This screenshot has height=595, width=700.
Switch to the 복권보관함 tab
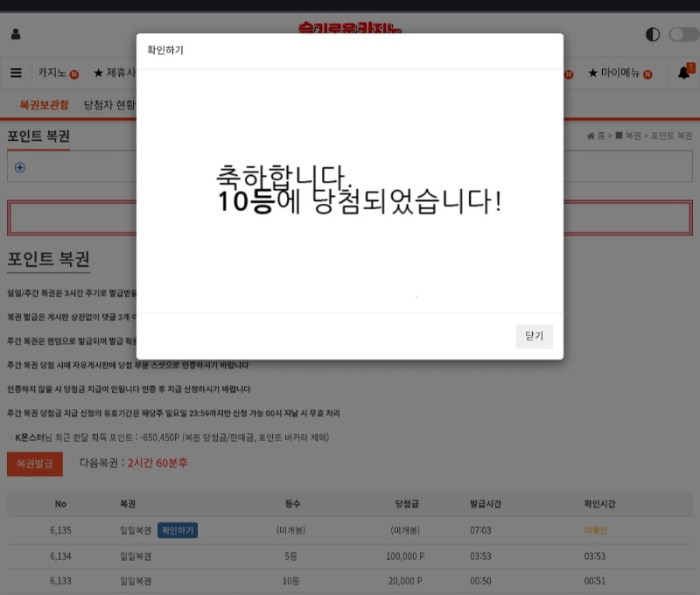[44, 105]
